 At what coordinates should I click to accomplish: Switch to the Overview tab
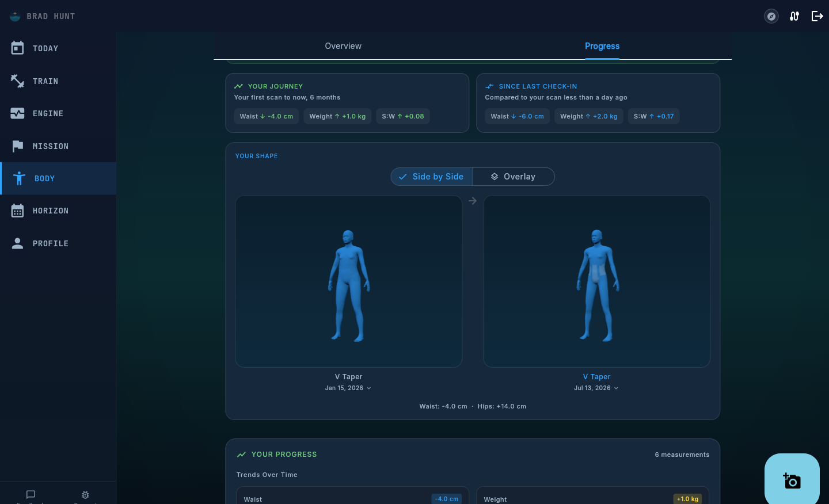point(343,46)
